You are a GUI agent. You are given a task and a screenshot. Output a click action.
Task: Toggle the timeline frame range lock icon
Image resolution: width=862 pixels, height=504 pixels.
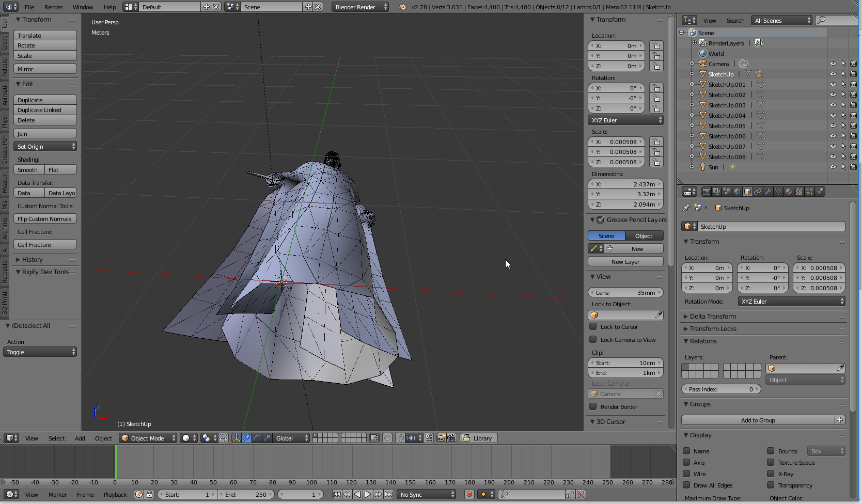point(150,494)
